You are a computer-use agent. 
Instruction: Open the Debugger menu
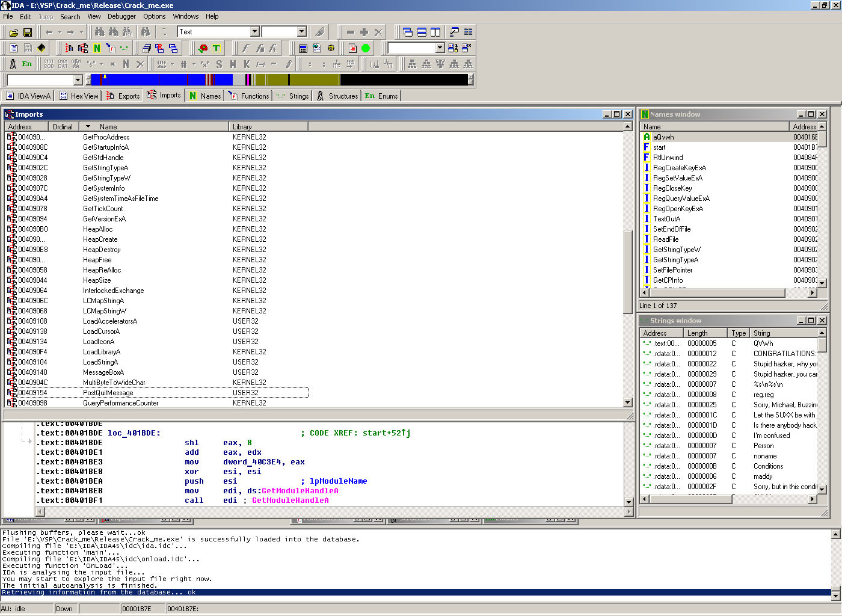121,16
